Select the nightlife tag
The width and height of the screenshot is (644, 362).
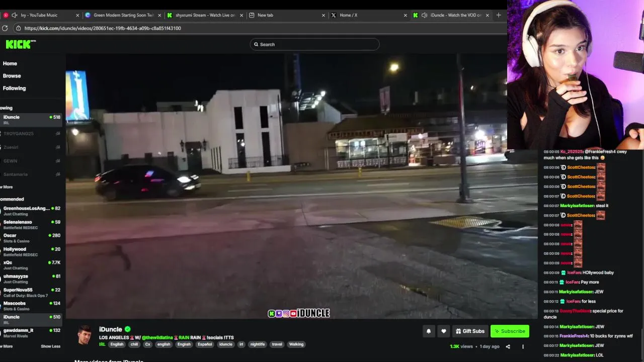pyautogui.click(x=258, y=344)
